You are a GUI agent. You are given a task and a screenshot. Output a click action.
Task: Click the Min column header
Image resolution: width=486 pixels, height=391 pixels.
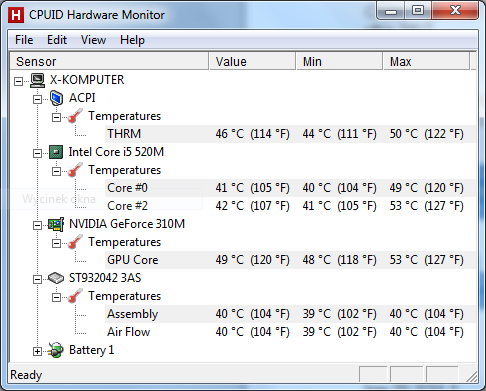[339, 61]
